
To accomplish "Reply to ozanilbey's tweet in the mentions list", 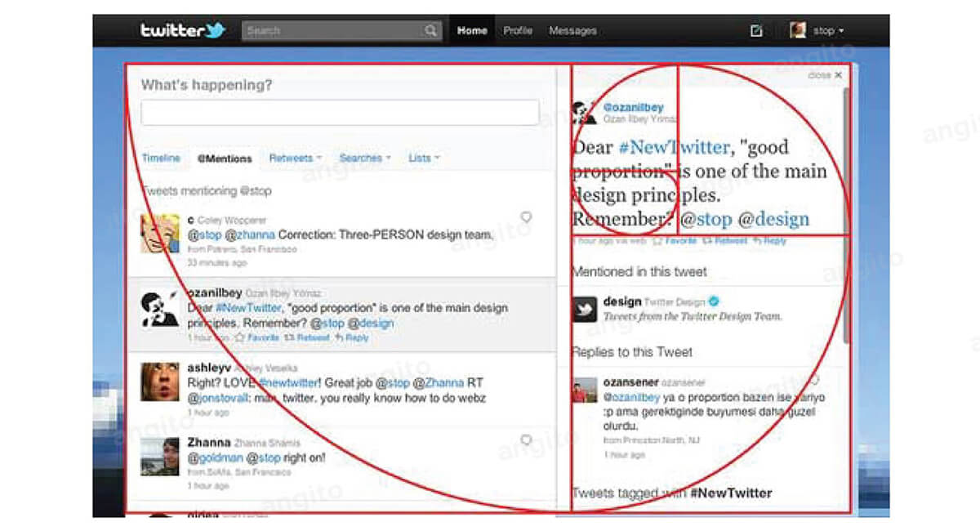I will (x=352, y=337).
